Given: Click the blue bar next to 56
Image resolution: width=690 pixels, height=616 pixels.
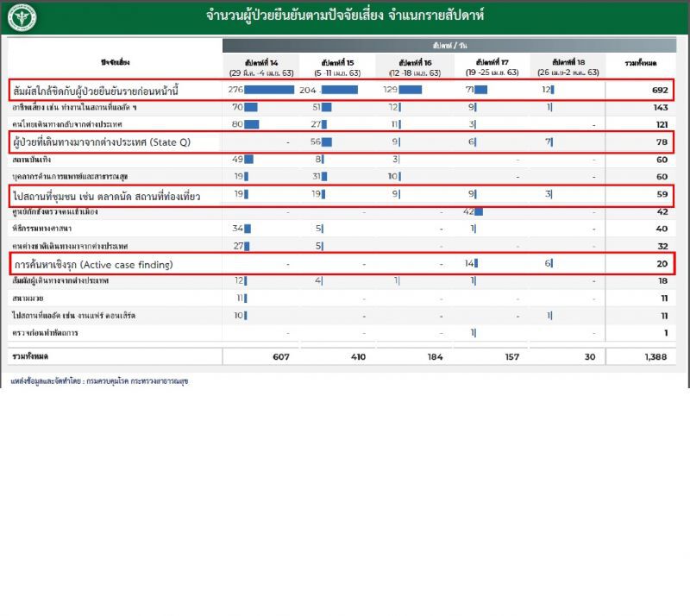Looking at the screenshot, I should (327, 141).
